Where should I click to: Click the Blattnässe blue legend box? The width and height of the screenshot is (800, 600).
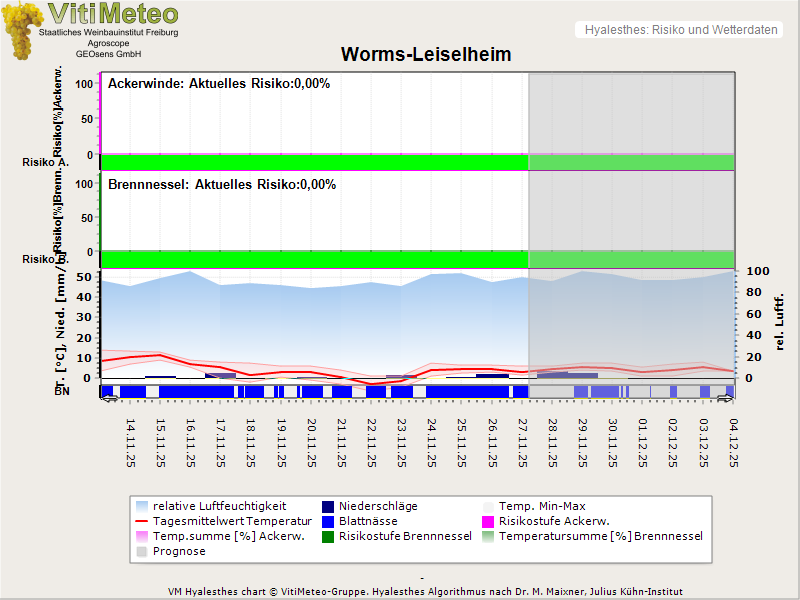(x=328, y=522)
